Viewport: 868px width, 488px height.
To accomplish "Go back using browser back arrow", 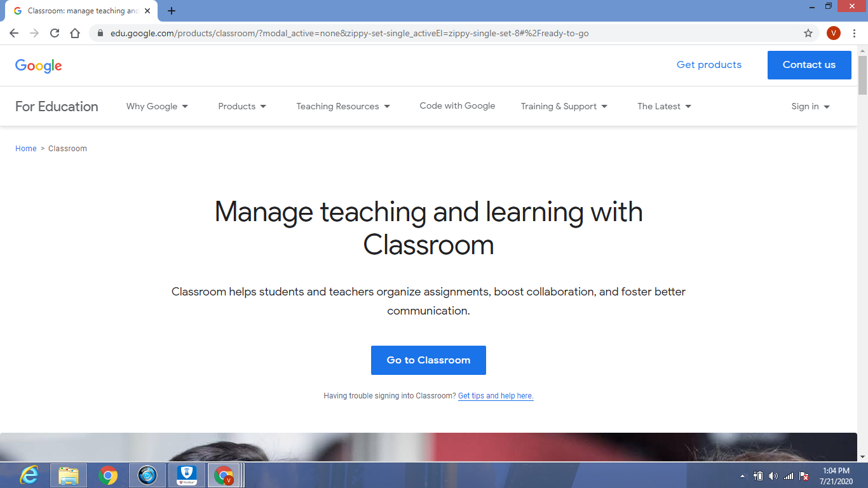I will coord(14,33).
